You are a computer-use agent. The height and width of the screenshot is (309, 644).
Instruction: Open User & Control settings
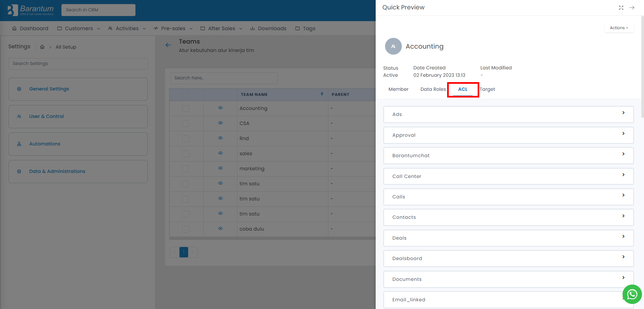click(x=78, y=117)
